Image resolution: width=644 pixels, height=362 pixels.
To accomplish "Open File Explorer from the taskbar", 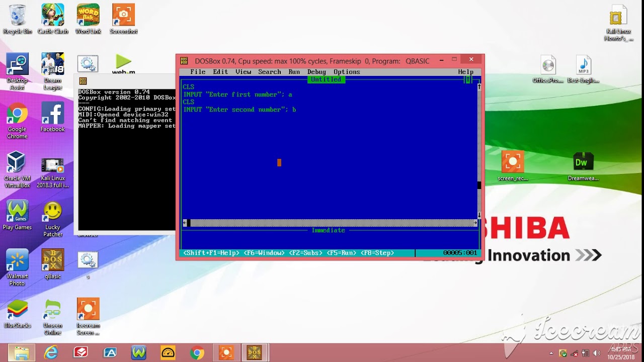I will coord(22,353).
